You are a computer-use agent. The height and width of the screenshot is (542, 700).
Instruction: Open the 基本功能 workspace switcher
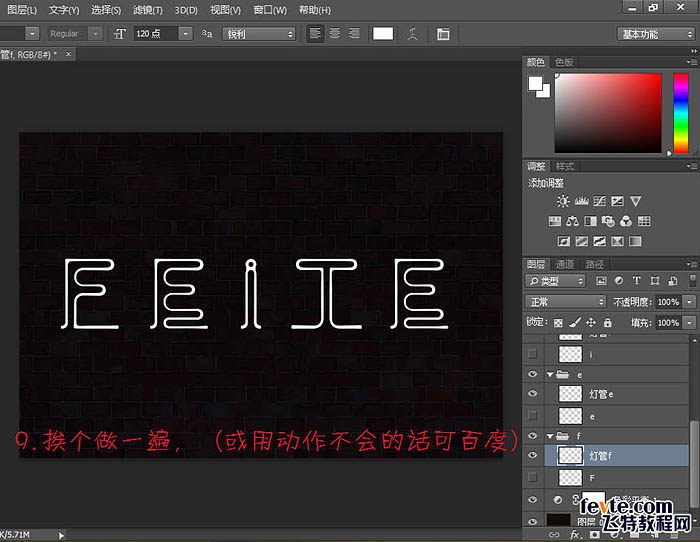pyautogui.click(x=655, y=33)
